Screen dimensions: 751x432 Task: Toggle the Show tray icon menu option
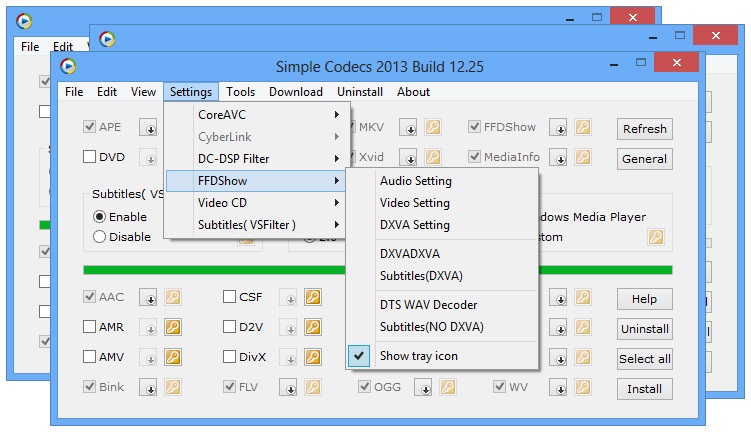pos(420,356)
